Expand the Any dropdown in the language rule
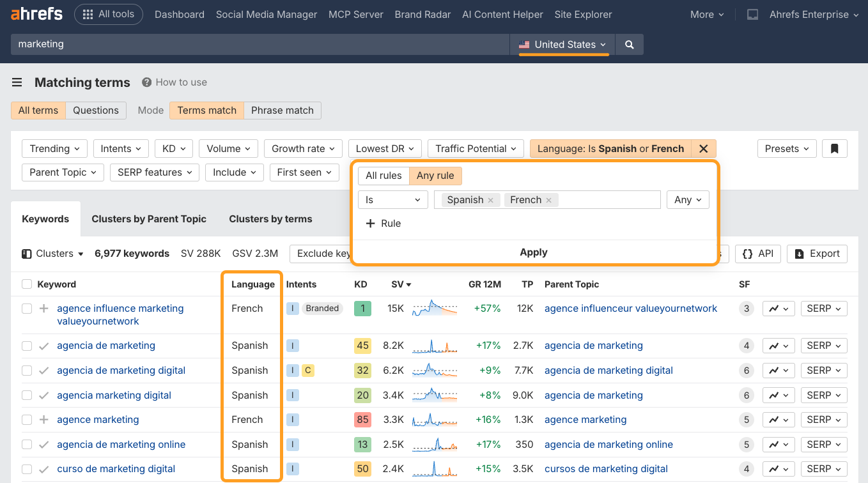 point(688,199)
